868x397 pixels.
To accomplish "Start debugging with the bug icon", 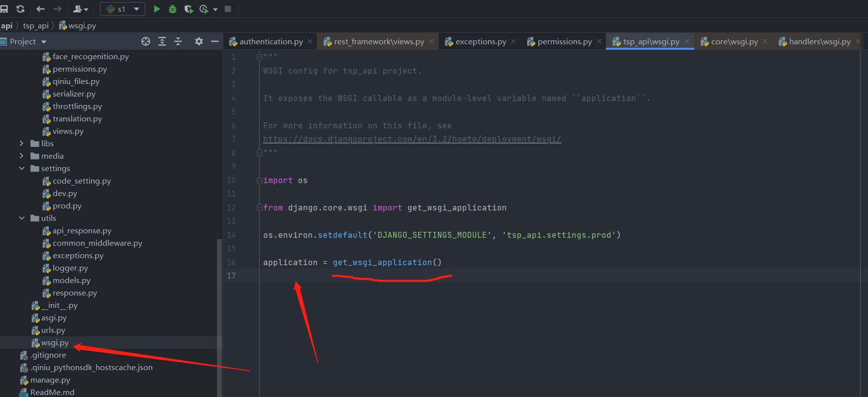I will (x=173, y=9).
